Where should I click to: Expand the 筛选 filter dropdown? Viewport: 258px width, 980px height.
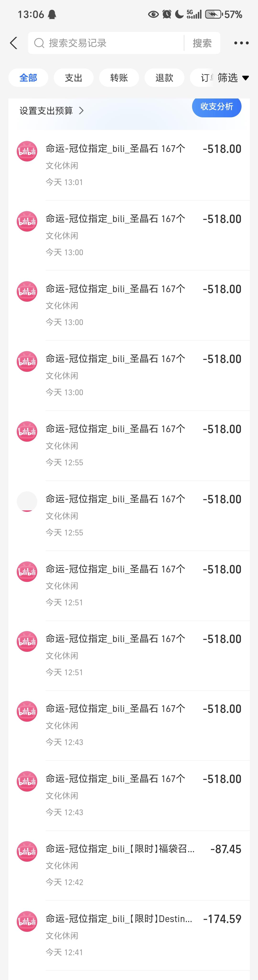tap(233, 78)
